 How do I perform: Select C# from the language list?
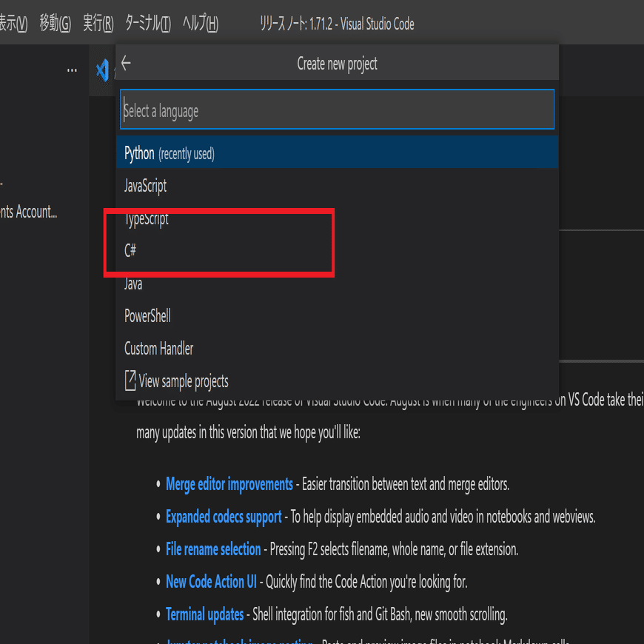(130, 250)
